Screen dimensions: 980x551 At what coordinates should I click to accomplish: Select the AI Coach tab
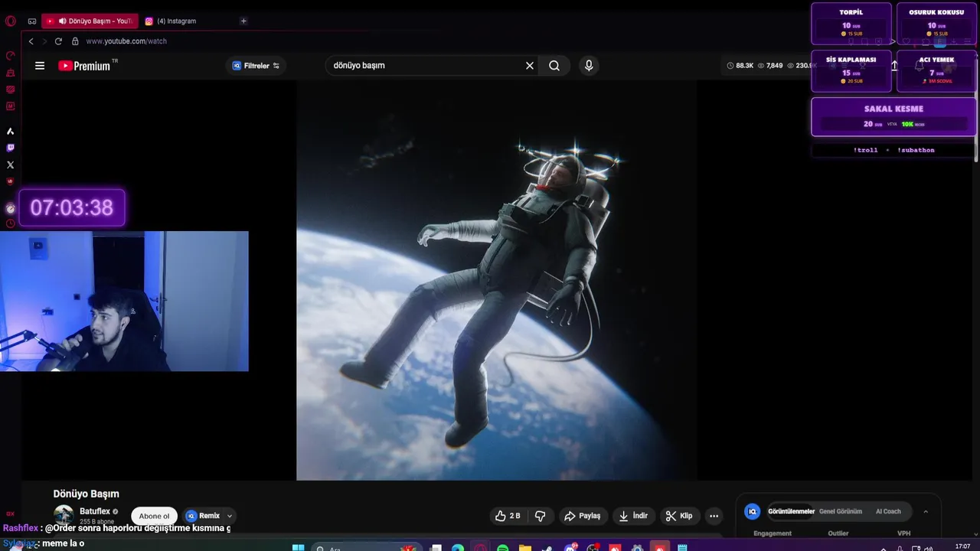point(888,511)
